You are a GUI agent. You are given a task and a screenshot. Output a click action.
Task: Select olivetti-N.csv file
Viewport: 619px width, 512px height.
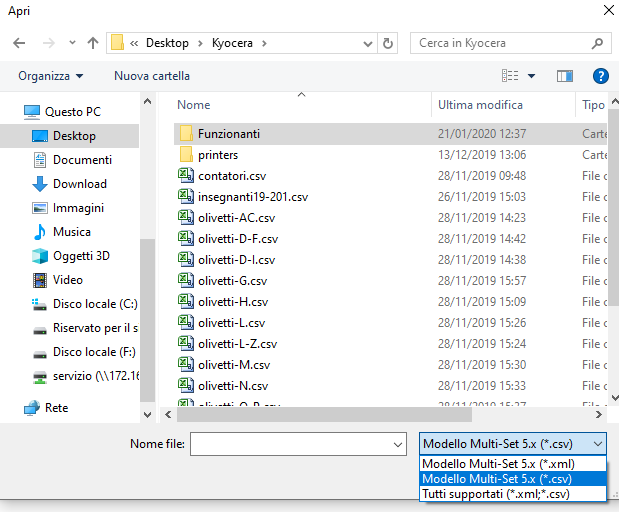coord(233,386)
